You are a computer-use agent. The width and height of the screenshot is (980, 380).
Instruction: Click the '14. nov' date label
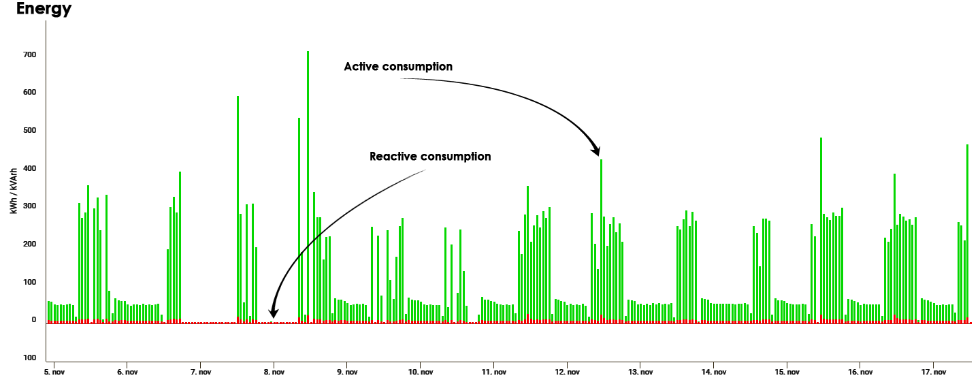pos(714,372)
